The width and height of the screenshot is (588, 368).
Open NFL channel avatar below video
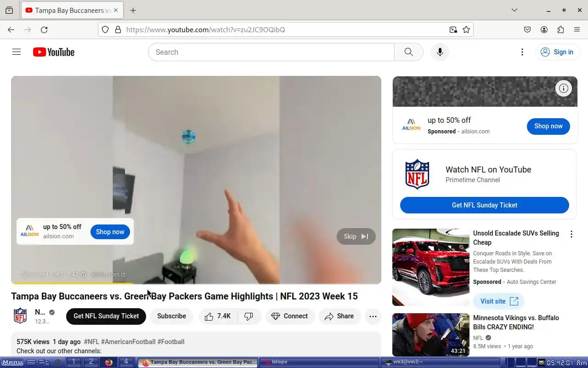20,316
